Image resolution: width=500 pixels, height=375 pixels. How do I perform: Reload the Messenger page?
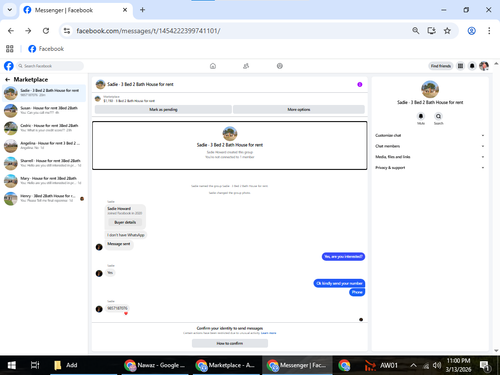(x=46, y=31)
